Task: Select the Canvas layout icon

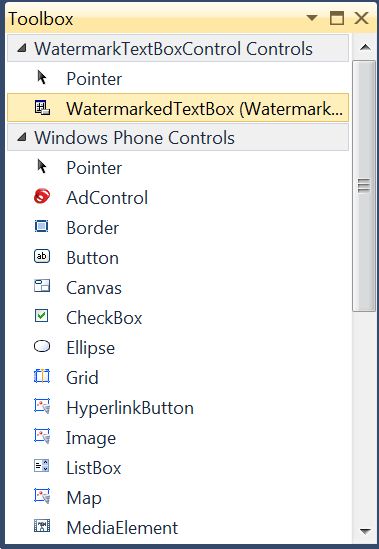Action: point(42,286)
